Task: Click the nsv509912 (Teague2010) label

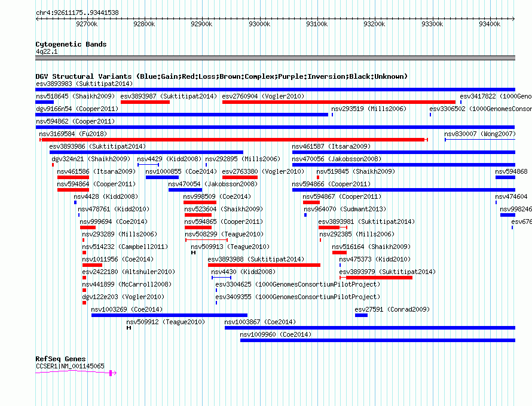Action: (166, 322)
